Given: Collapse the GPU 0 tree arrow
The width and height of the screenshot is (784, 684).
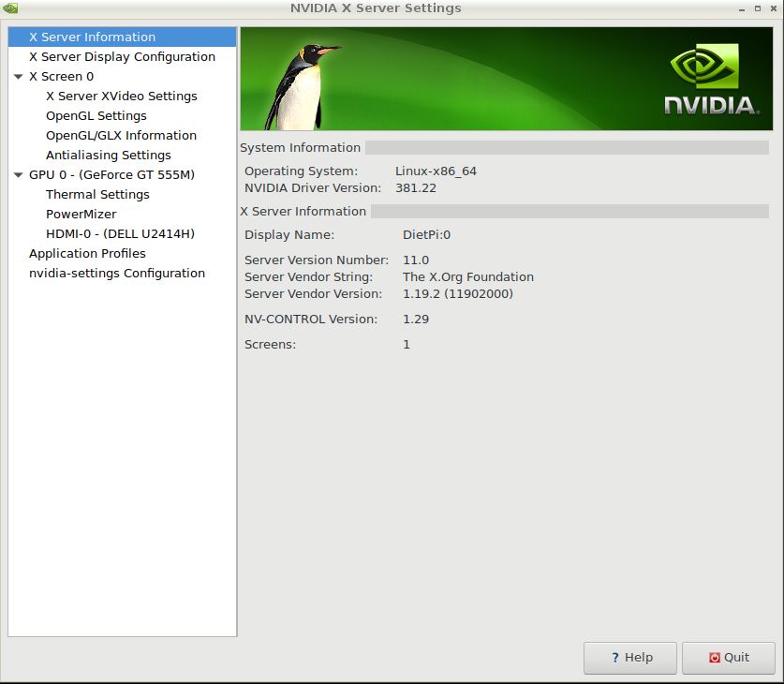Looking at the screenshot, I should point(19,175).
